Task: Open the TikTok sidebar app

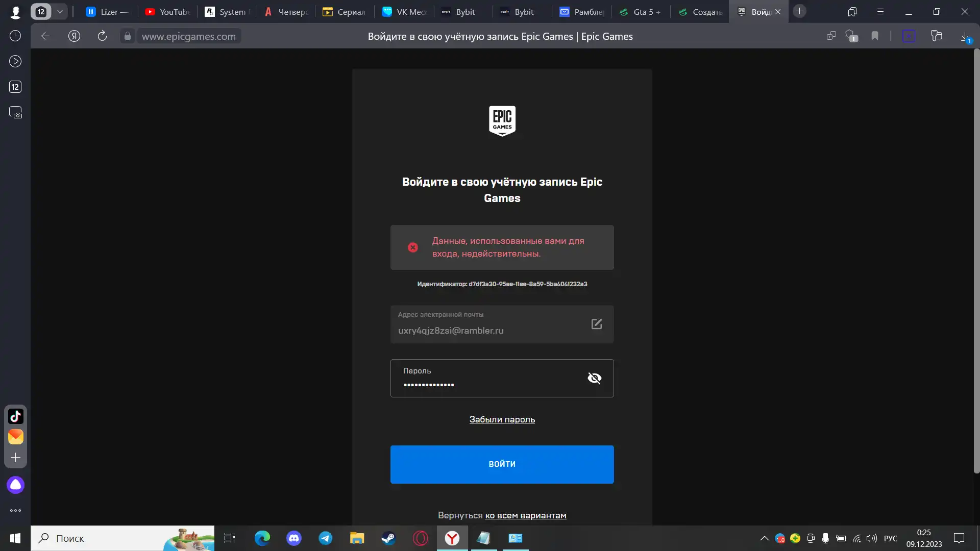Action: [x=15, y=416]
